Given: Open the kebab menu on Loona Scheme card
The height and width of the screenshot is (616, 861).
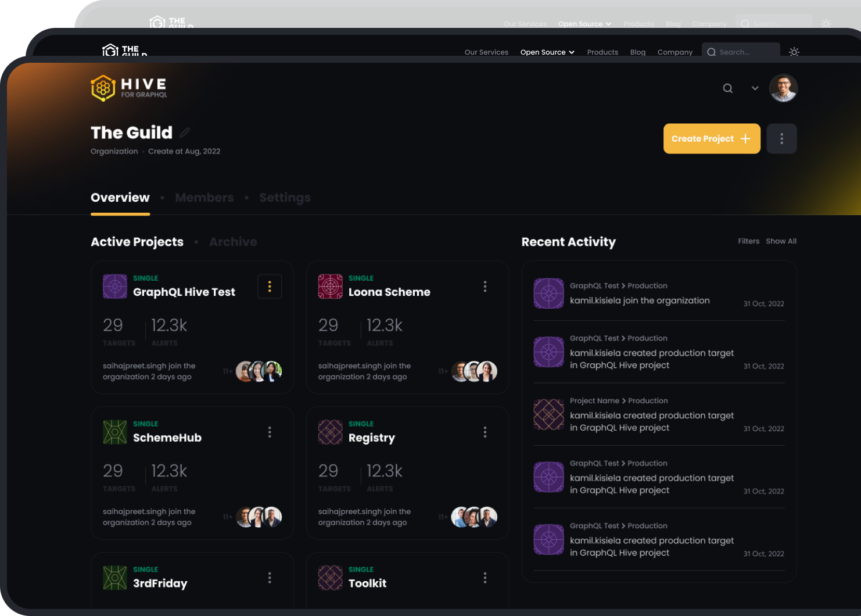Looking at the screenshot, I should click(485, 286).
